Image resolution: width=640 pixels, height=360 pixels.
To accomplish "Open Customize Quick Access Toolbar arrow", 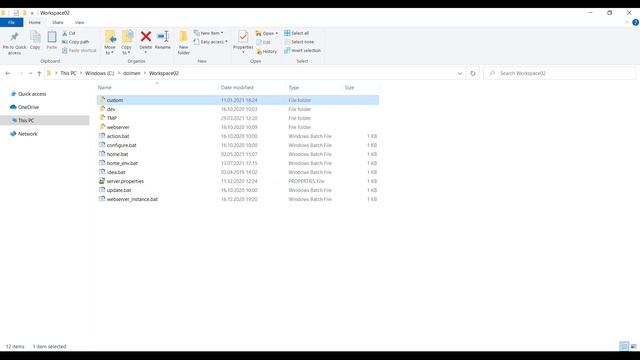I will [x=32, y=13].
